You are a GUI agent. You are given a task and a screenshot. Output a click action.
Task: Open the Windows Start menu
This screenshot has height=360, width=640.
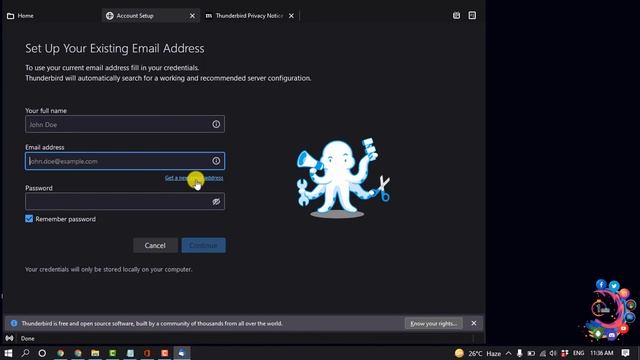pos(8,353)
